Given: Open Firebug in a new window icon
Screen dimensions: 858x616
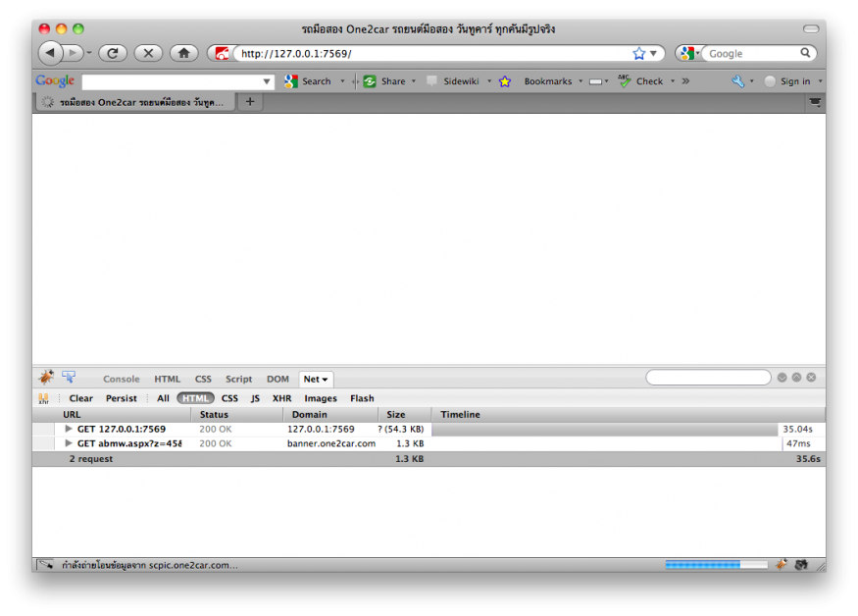Looking at the screenshot, I should [796, 378].
